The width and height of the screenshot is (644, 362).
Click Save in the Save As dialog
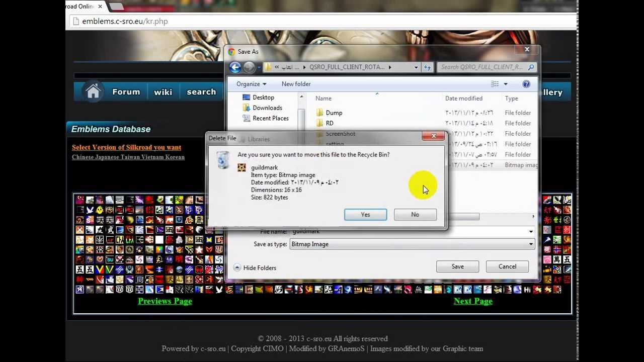tap(457, 266)
